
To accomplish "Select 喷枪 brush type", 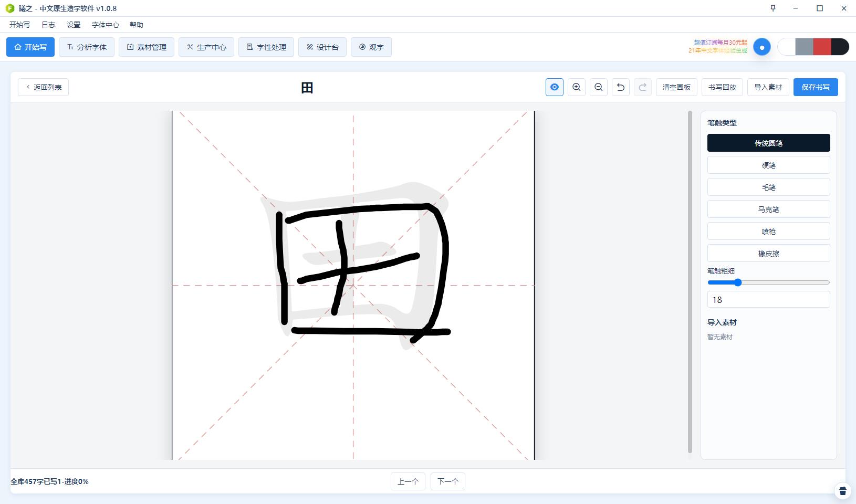I will [768, 231].
